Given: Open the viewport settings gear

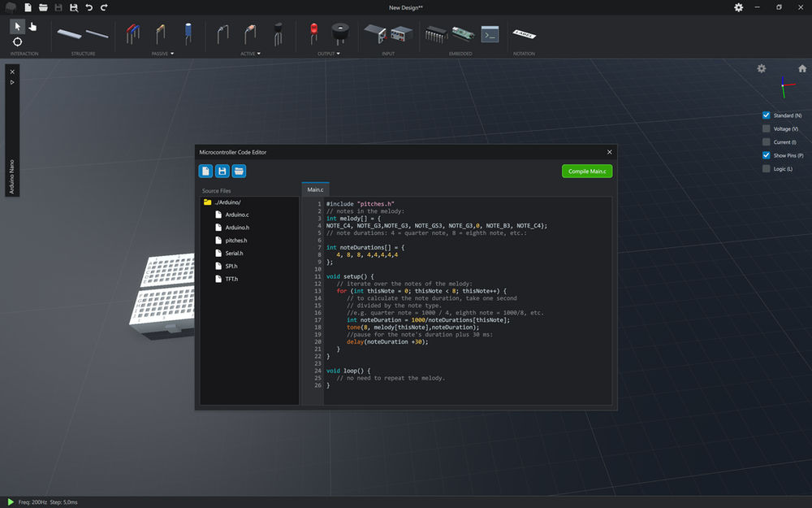Looking at the screenshot, I should (762, 68).
